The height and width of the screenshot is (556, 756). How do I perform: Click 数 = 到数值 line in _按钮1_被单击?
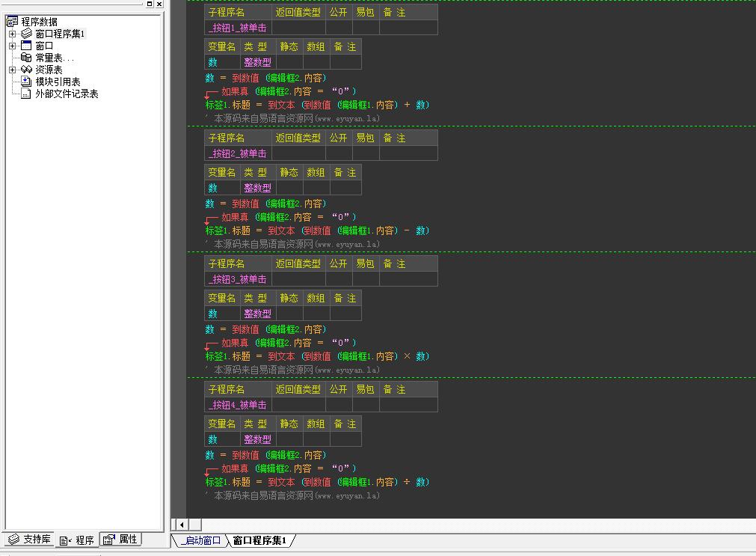[265, 78]
